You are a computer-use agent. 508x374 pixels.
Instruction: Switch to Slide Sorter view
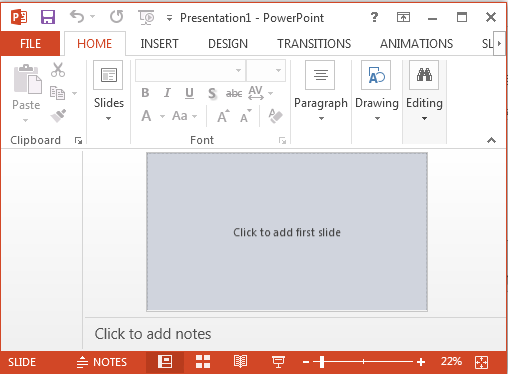pos(203,362)
